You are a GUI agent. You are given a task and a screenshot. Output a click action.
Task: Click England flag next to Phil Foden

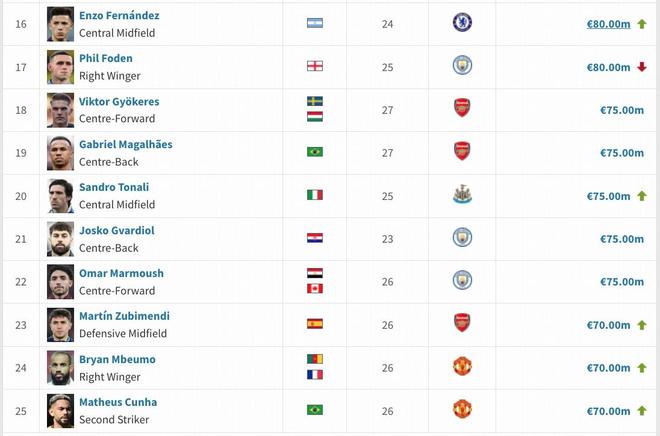pyautogui.click(x=315, y=66)
